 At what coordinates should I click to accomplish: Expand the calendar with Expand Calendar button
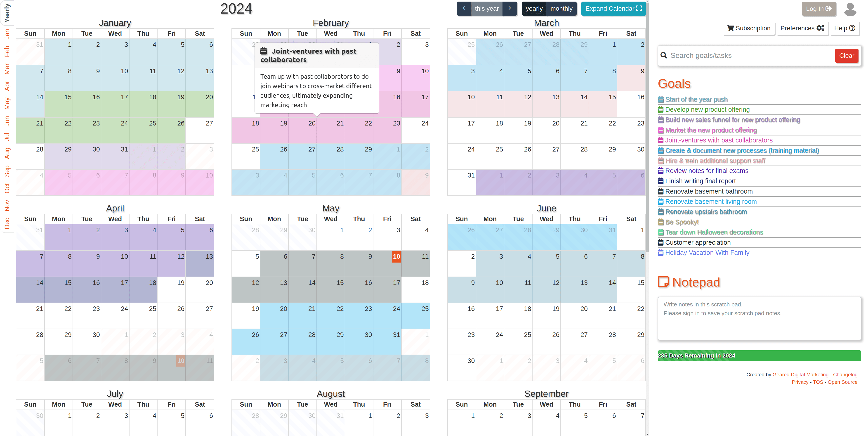point(612,8)
